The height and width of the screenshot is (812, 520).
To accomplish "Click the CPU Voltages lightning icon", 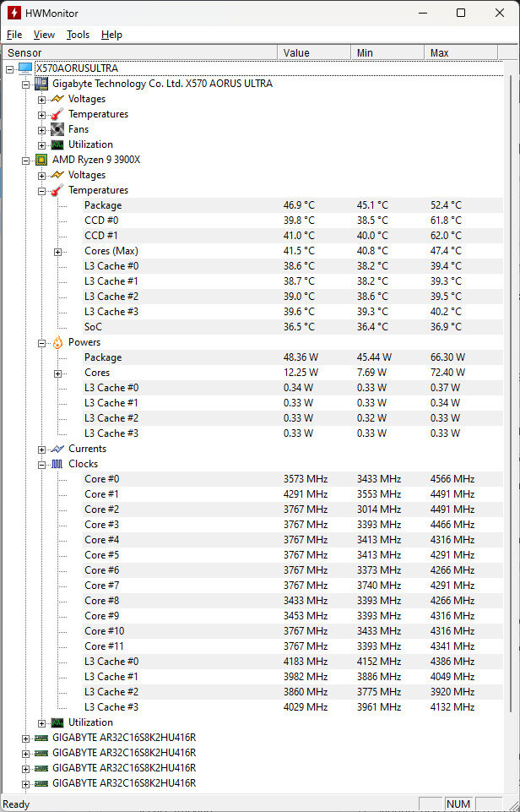I will [57, 175].
